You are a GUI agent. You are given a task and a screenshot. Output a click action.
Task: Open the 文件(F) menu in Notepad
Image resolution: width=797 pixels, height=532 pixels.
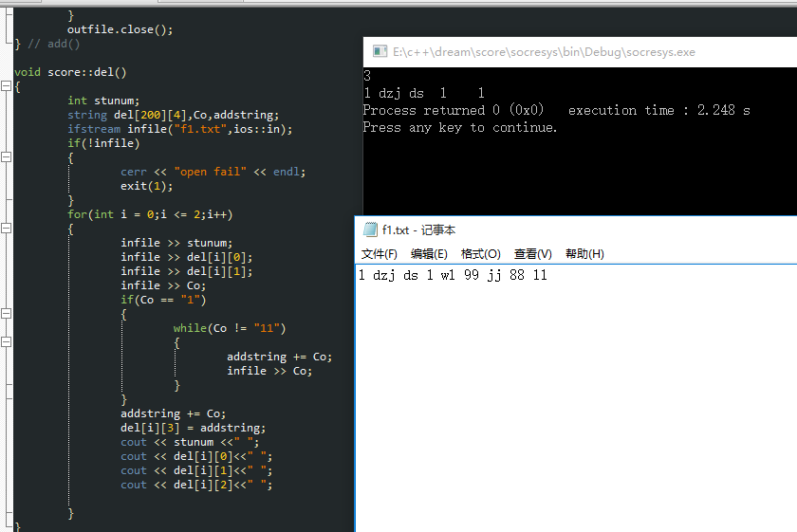[379, 253]
